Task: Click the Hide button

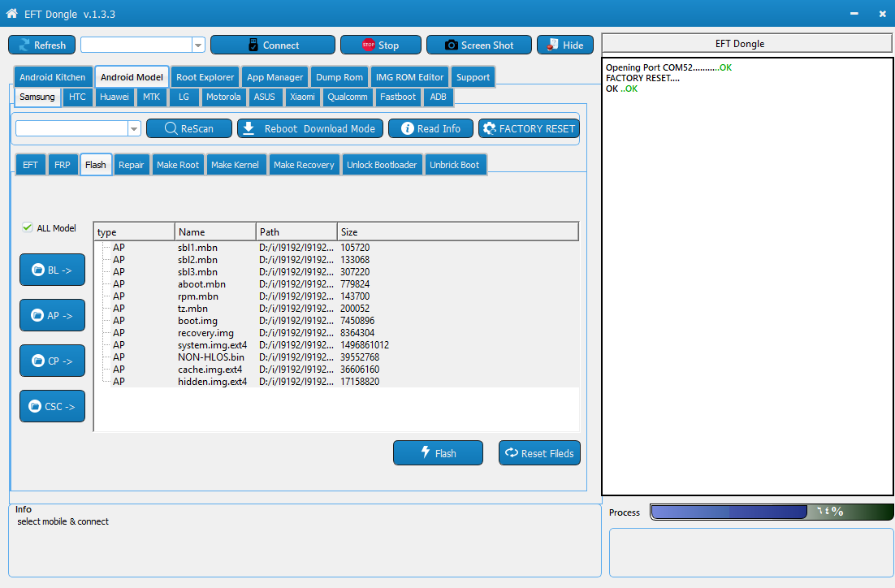Action: 565,45
